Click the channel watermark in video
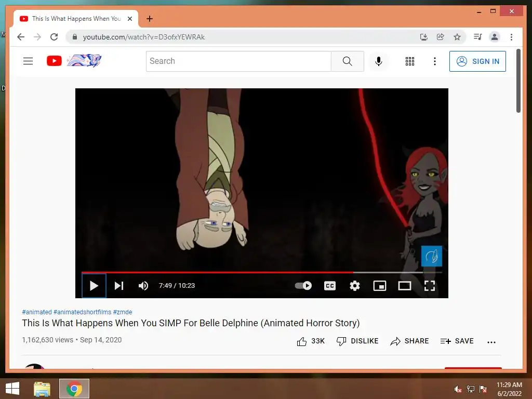 pyautogui.click(x=432, y=256)
